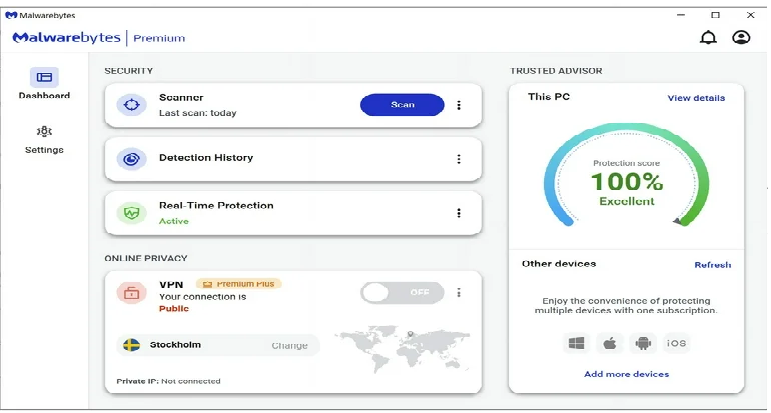Click the Stockholm location label
Viewport: 771px width, 413px height.
coord(176,345)
